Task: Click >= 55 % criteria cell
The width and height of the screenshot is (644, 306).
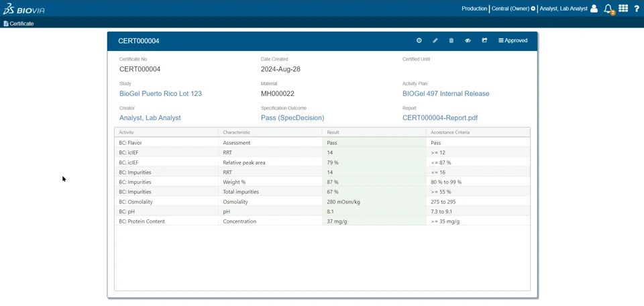Action: click(x=478, y=192)
